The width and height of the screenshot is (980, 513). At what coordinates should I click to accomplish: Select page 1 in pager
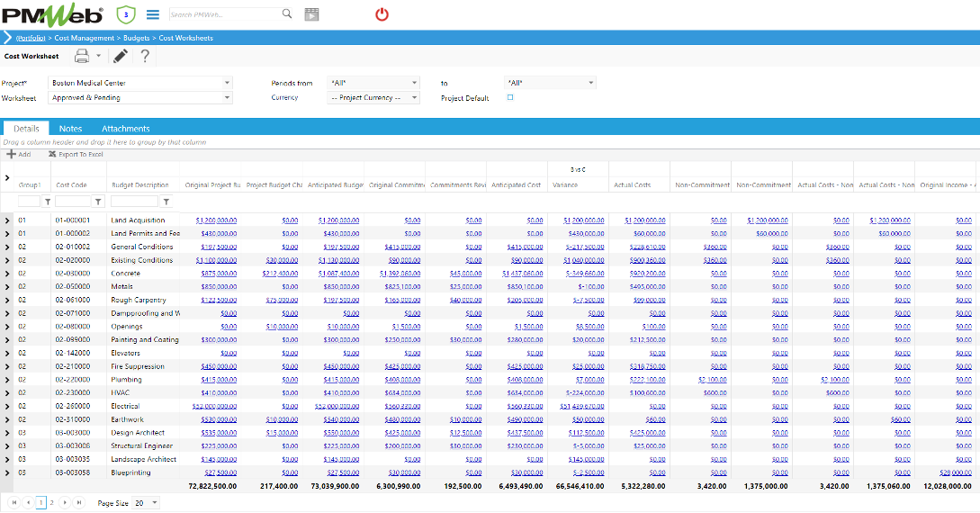pos(41,502)
